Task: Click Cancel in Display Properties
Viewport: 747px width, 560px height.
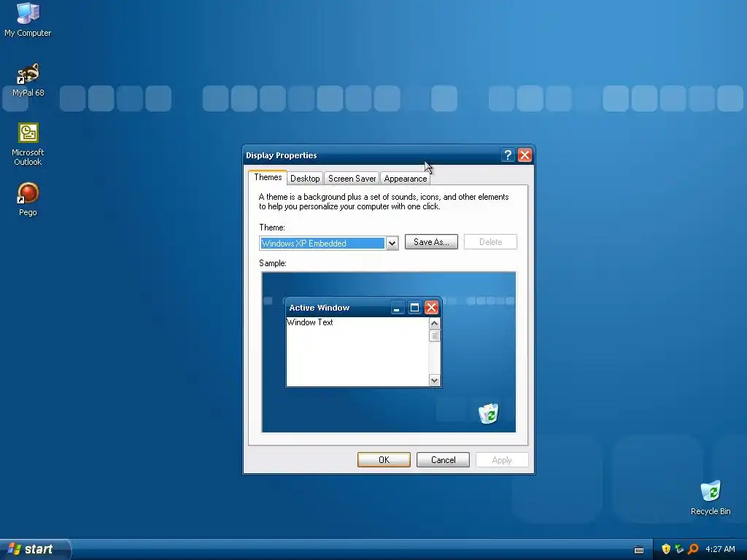Action: click(443, 460)
